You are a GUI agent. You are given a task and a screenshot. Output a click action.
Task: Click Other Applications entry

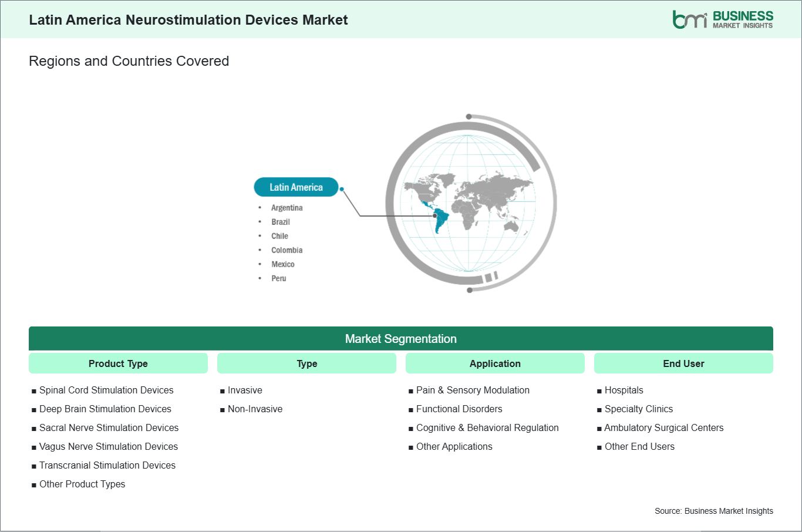coord(454,446)
